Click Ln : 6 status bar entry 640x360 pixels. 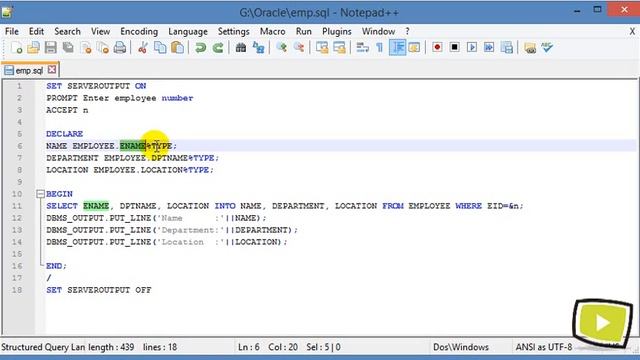pos(249,347)
